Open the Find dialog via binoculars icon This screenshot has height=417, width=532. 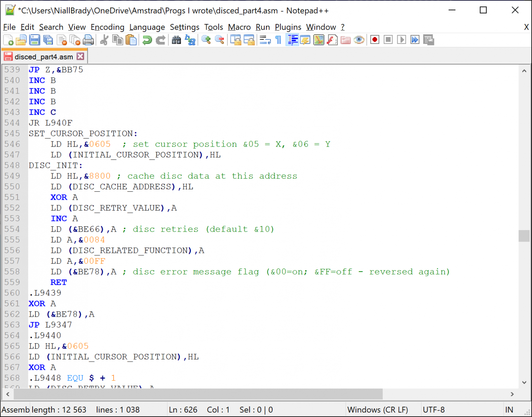click(176, 40)
